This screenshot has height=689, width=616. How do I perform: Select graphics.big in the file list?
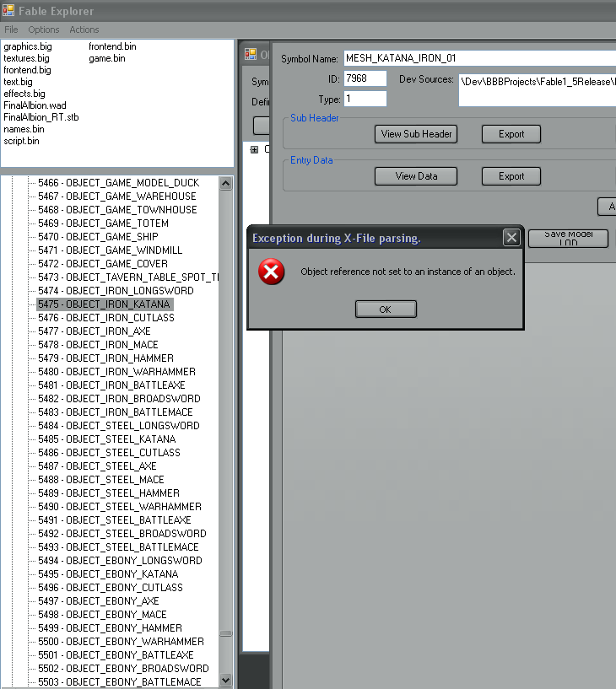coord(25,46)
